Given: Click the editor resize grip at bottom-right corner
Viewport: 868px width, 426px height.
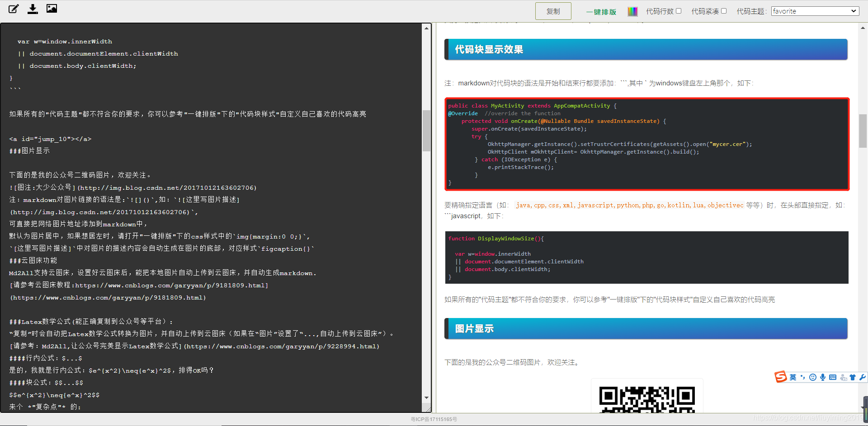Looking at the screenshot, I should click(x=426, y=408).
